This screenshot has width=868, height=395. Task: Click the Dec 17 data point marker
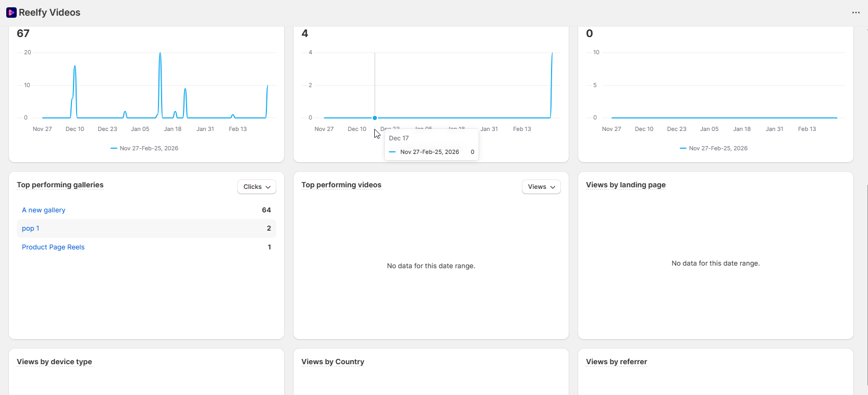click(x=375, y=118)
